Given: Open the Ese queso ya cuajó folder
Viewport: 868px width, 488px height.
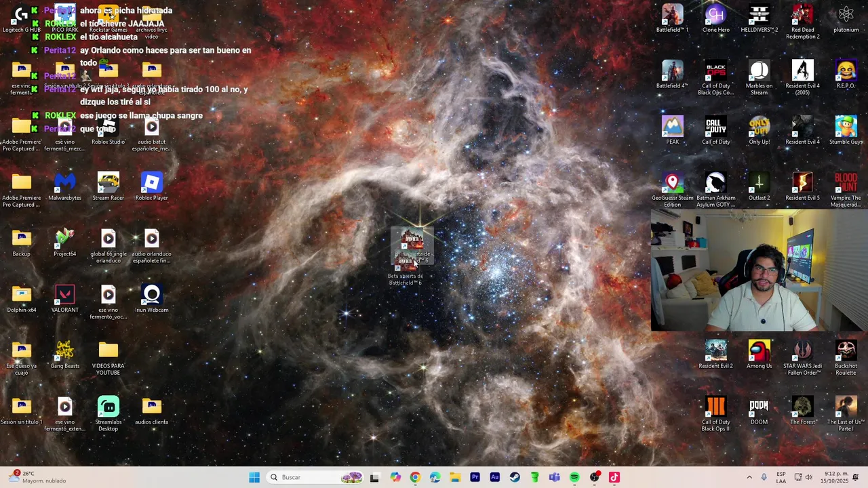Looking at the screenshot, I should tap(21, 359).
